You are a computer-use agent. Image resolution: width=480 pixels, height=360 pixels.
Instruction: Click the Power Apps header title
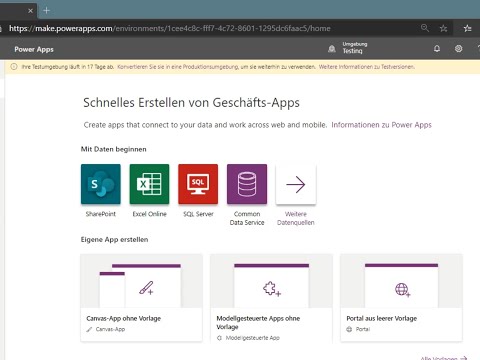(34, 49)
